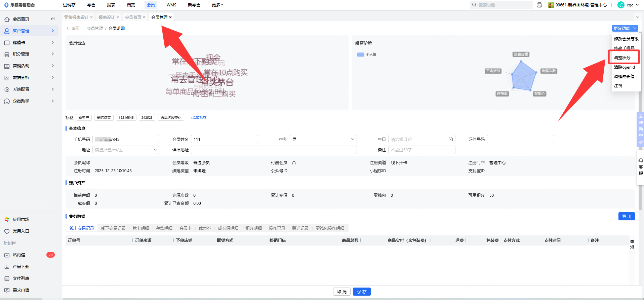Screen dimensions: 644x300
Task: Collapse the sidebar using the arrow icon
Action: pyautogui.click(x=52, y=19)
